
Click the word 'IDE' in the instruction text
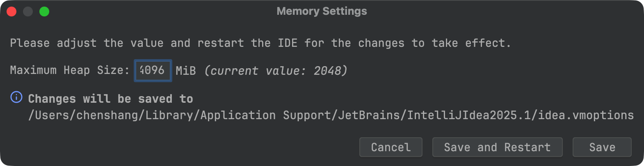click(x=288, y=43)
